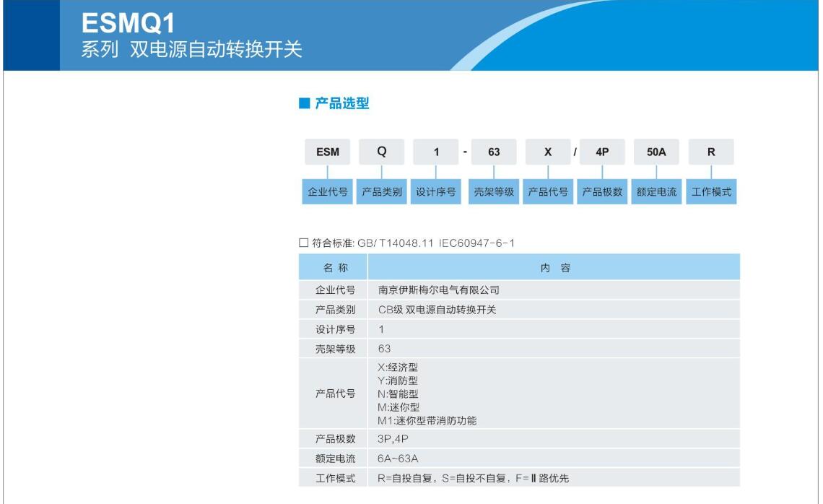Select the 南京伊斯梅尔电气有限公司 table cell
The image size is (823, 504).
pyautogui.click(x=439, y=290)
